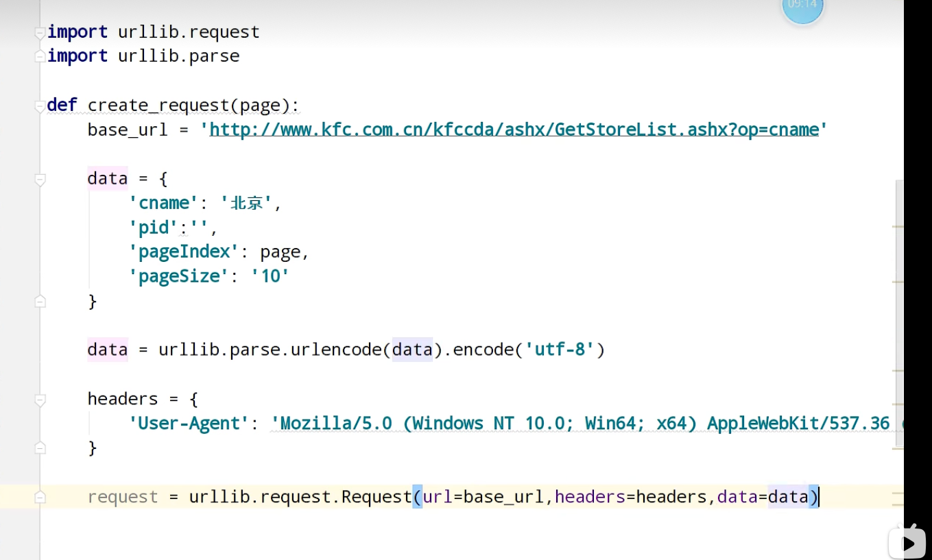Image resolution: width=932 pixels, height=560 pixels.
Task: Click the 'pid' dictionary key
Action: (x=154, y=227)
